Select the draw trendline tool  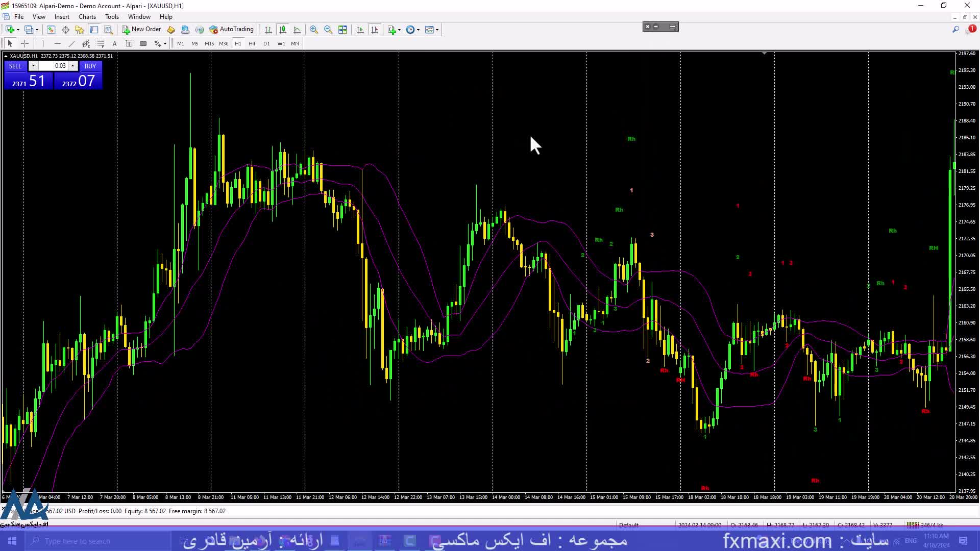coord(71,44)
